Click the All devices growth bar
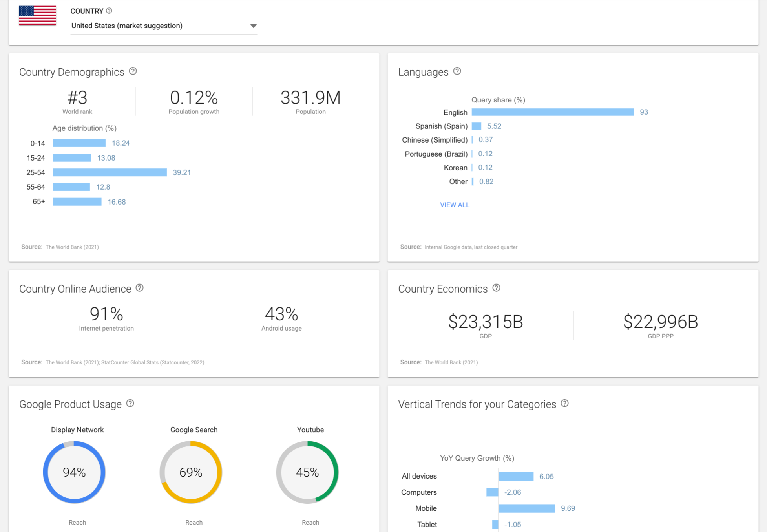The image size is (767, 532). click(516, 476)
